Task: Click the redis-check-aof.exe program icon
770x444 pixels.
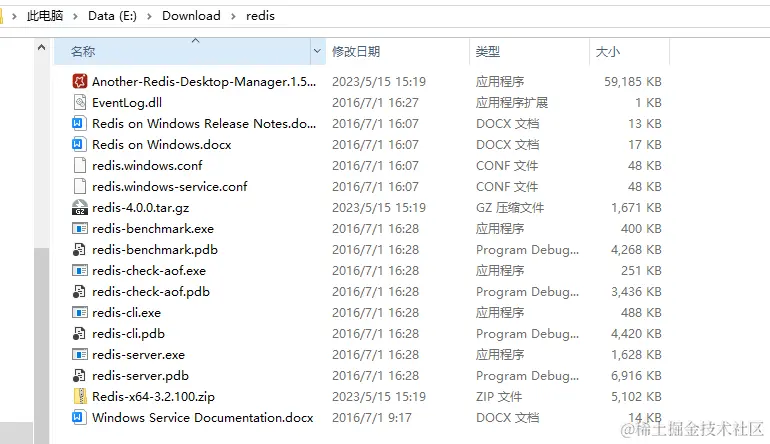Action: pyautogui.click(x=80, y=270)
